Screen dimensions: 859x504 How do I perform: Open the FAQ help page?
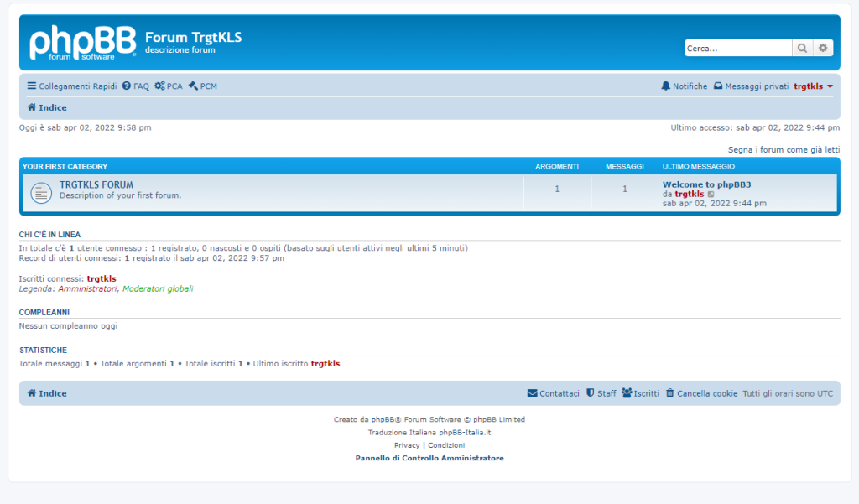click(135, 86)
